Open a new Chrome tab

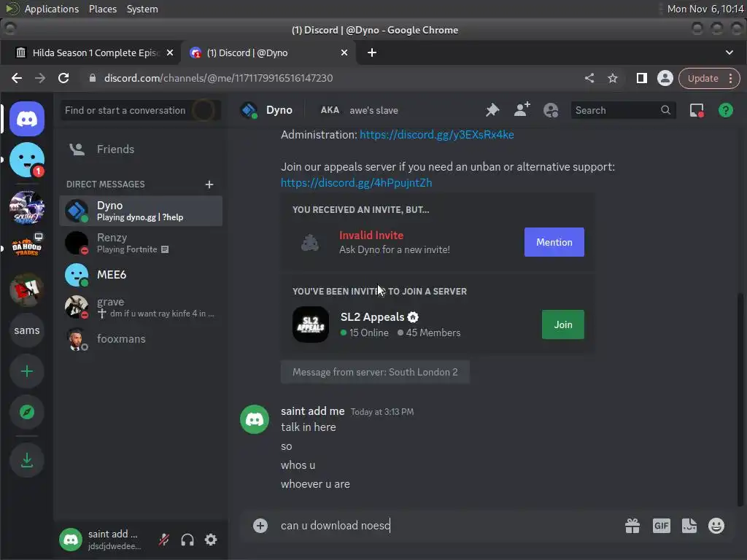(x=372, y=52)
